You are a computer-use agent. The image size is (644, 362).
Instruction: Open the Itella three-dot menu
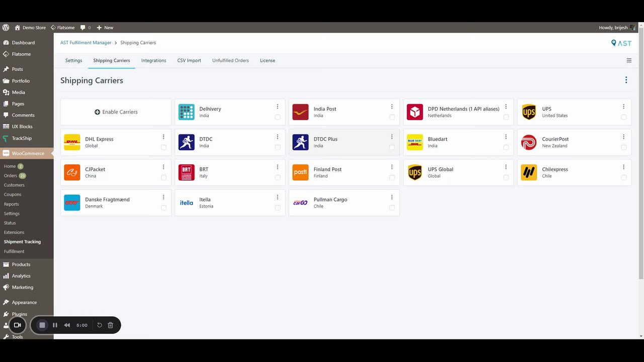[278, 197]
